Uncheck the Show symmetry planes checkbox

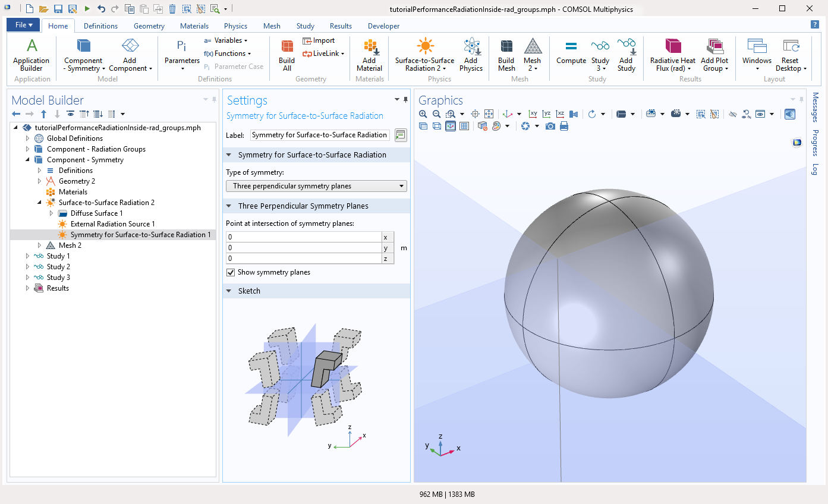[231, 272]
